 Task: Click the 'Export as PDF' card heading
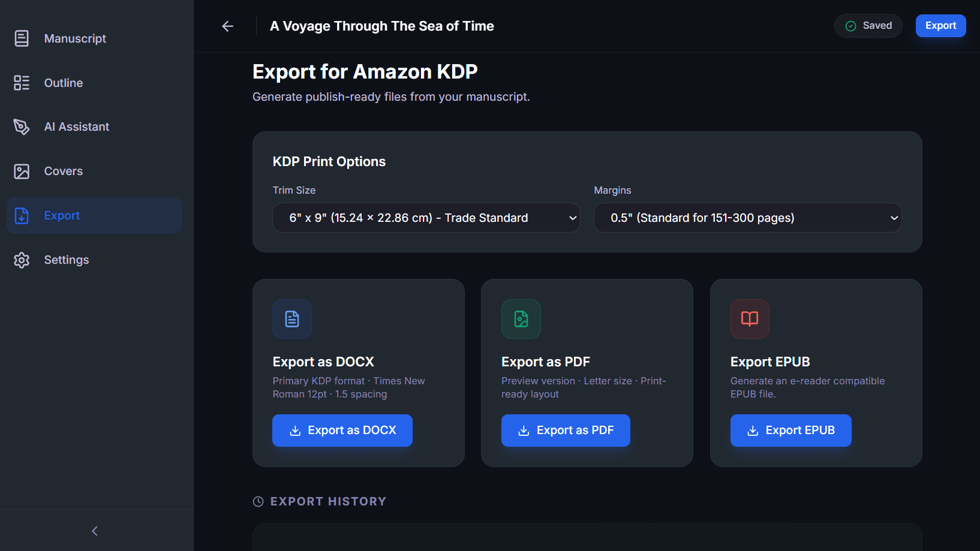pos(546,362)
